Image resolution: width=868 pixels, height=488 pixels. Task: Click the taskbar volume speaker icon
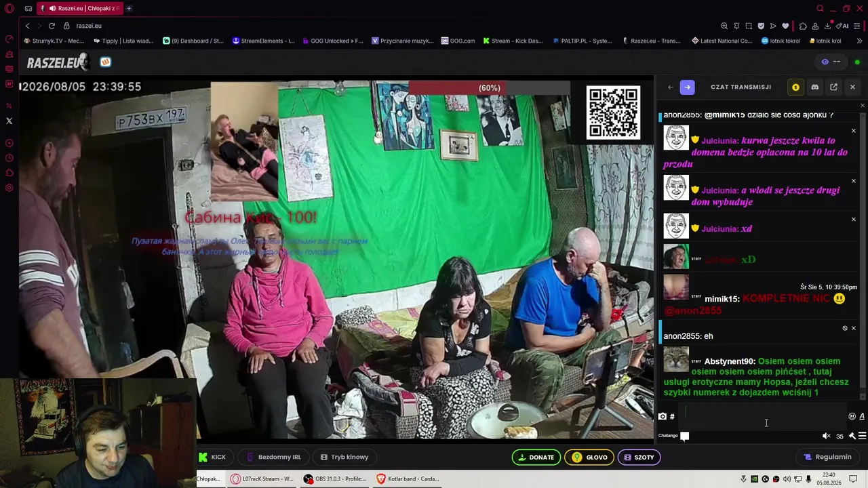point(787,479)
